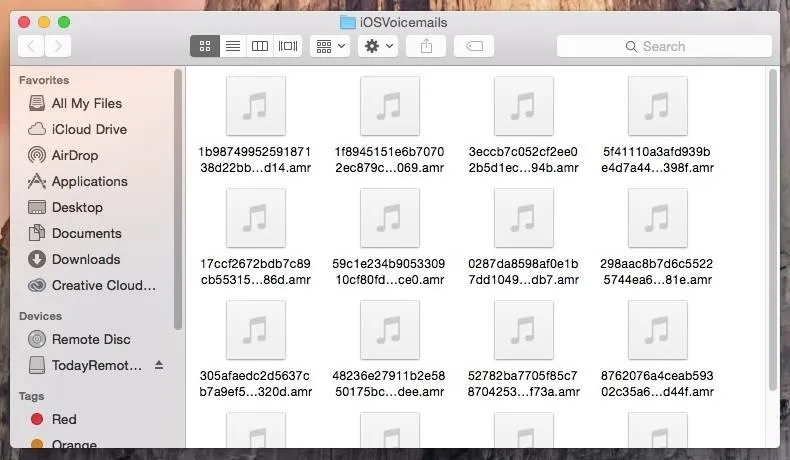The width and height of the screenshot is (790, 460).
Task: Select file icon 5f41110a3afd939b...398f.amr
Action: click(658, 106)
